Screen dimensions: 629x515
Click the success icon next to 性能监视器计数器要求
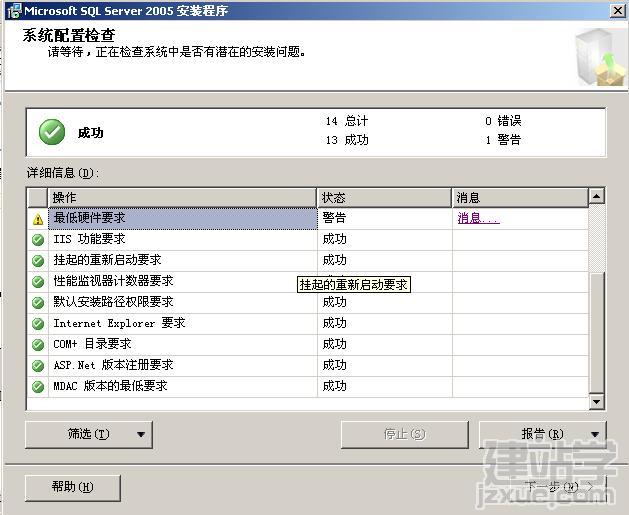coord(38,282)
